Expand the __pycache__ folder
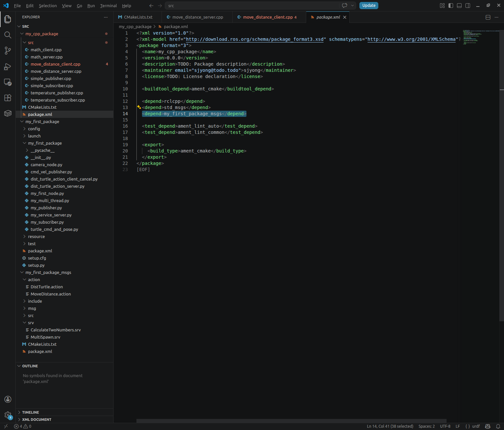This screenshot has height=430, width=504. tap(27, 150)
